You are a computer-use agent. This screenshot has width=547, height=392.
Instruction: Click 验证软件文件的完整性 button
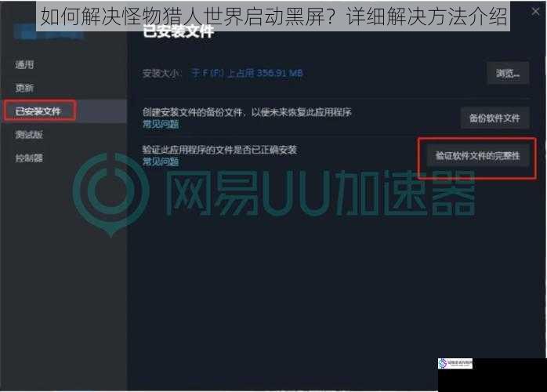coord(477,156)
